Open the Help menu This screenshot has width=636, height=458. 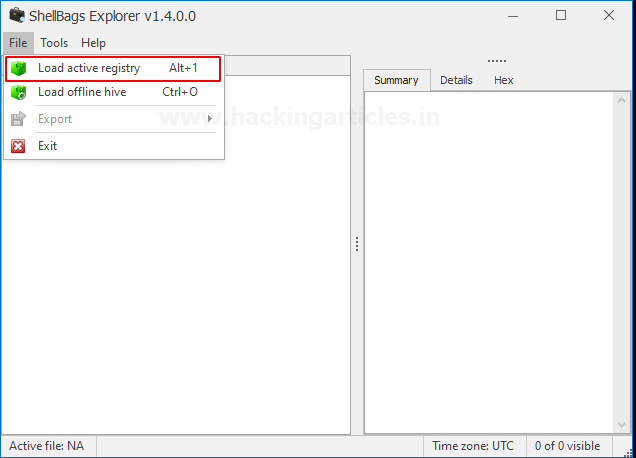point(93,43)
